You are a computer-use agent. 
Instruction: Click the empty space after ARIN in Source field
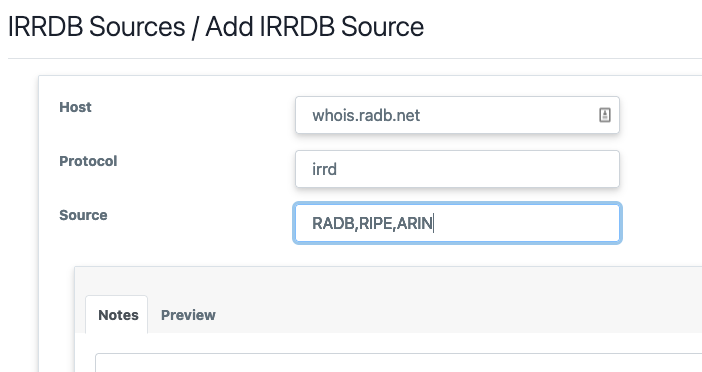coord(524,223)
